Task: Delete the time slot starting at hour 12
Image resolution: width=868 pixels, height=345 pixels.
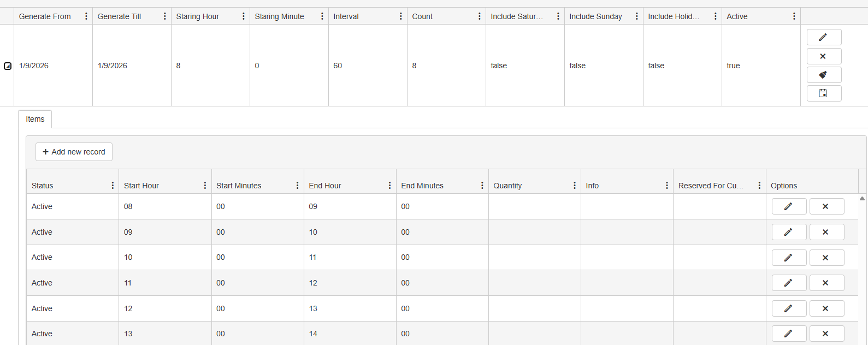Action: click(x=826, y=308)
